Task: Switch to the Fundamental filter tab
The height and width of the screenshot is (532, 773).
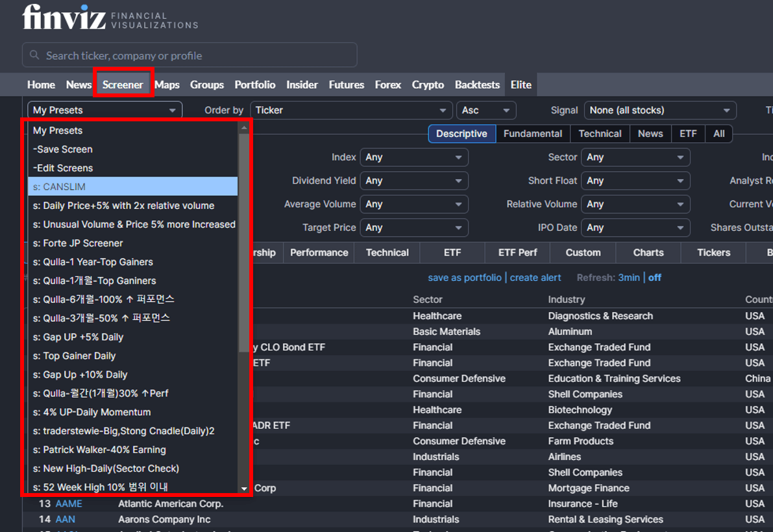Action: tap(533, 134)
